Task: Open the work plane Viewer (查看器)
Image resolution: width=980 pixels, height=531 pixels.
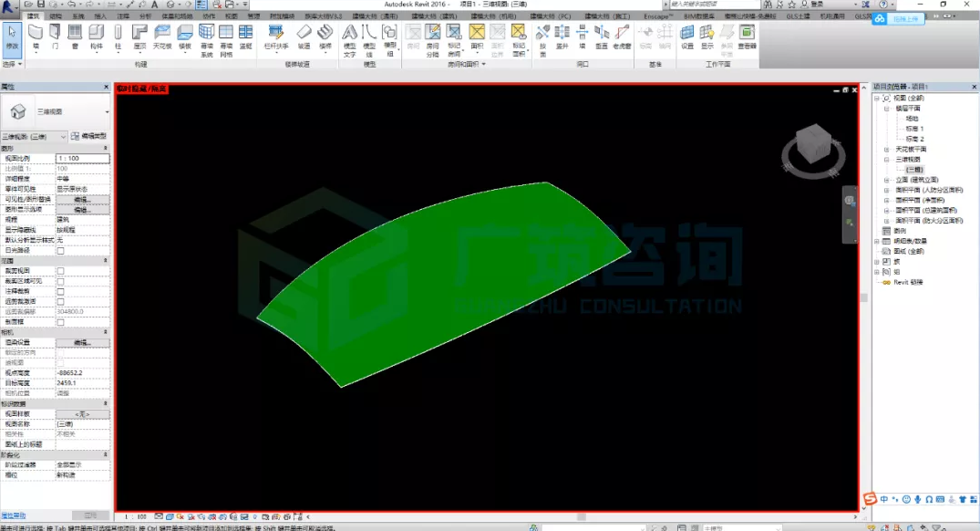Action: 747,36
